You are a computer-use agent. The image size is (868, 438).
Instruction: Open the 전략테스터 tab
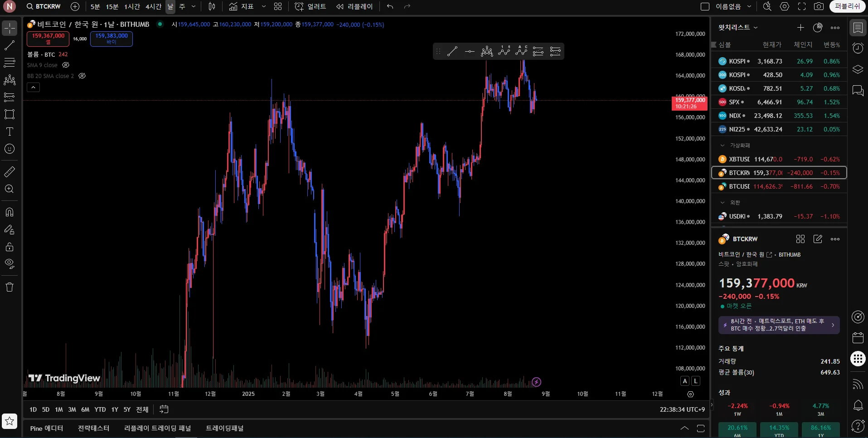(x=93, y=428)
